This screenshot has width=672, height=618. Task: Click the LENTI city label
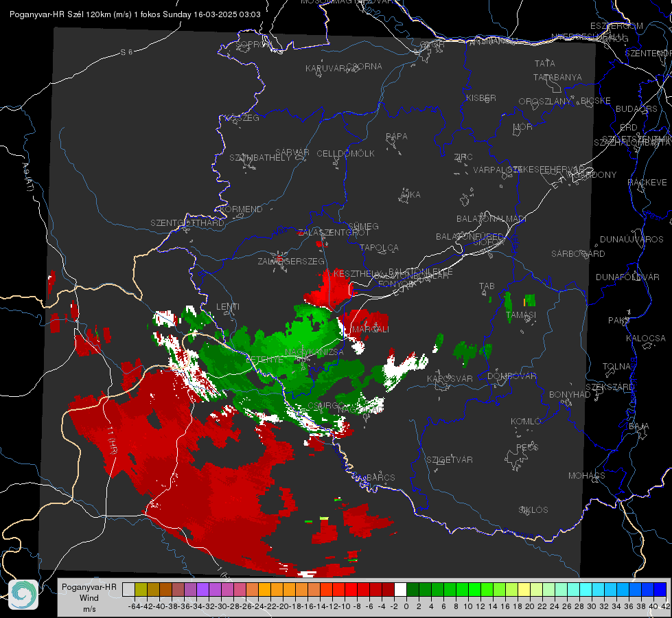228,307
